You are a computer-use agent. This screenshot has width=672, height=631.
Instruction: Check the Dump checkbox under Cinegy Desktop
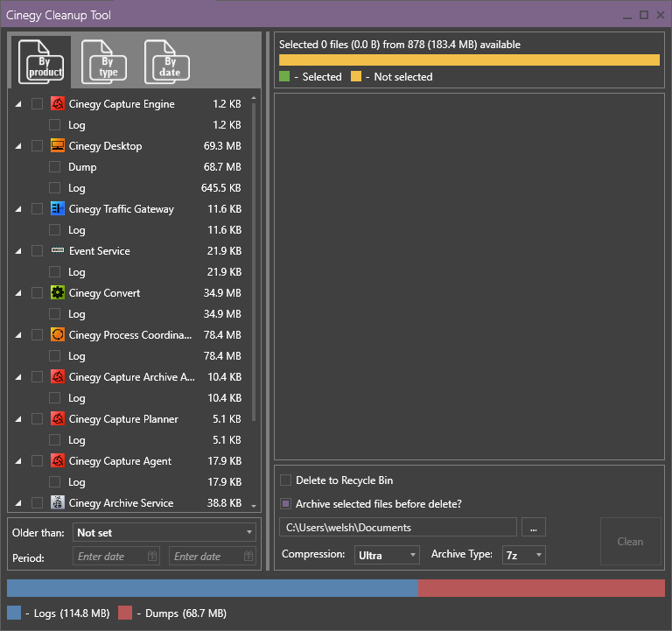coord(54,167)
